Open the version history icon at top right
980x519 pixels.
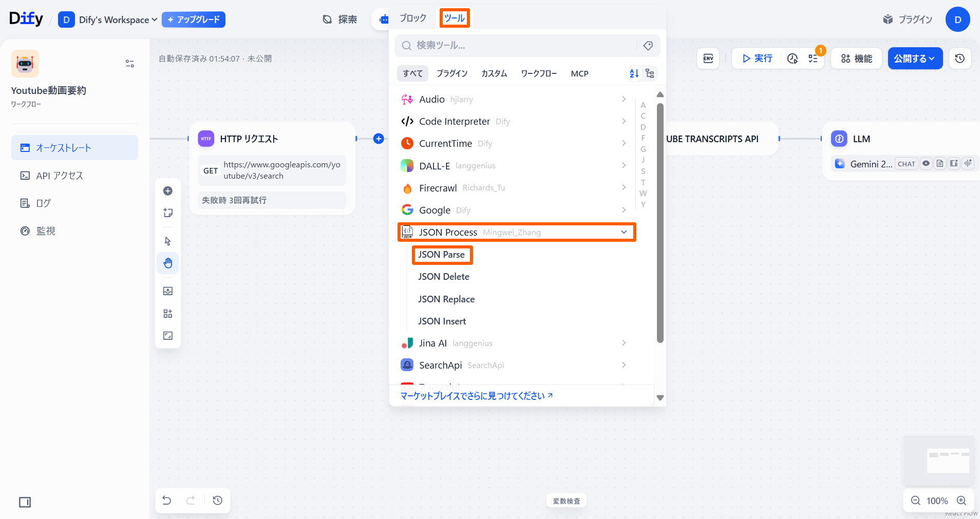[959, 59]
